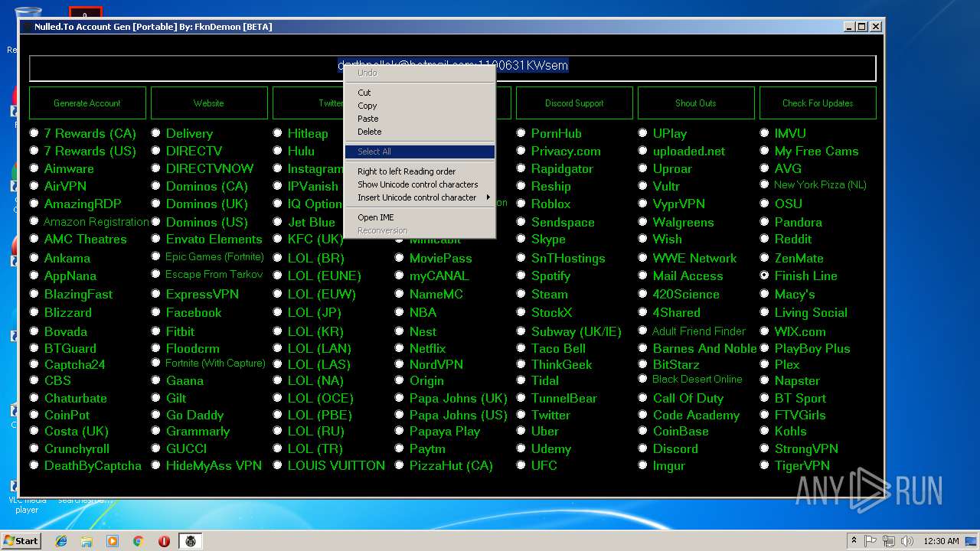Select the Crunchyroll radio button
This screenshot has height=551, width=980.
pyautogui.click(x=34, y=448)
